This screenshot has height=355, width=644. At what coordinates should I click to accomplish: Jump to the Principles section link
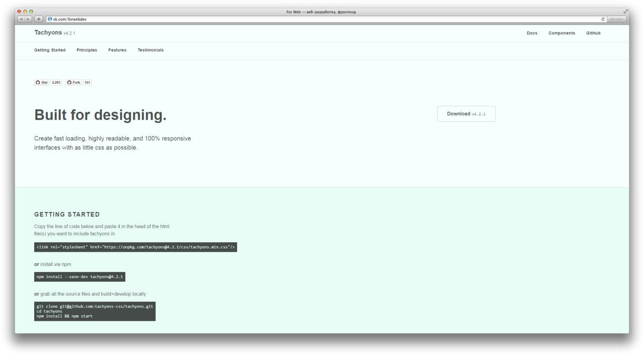click(87, 50)
